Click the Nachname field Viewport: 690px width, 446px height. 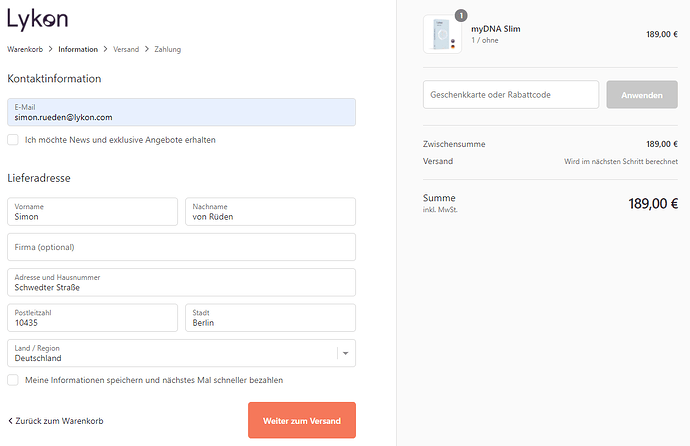pyautogui.click(x=270, y=211)
